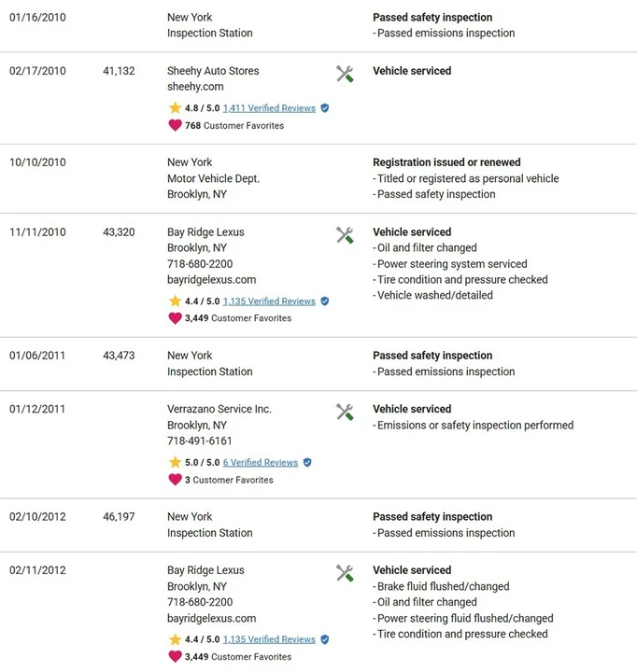
Task: Click the verified shield after 1,411 Verified Reviews
Action: [325, 108]
